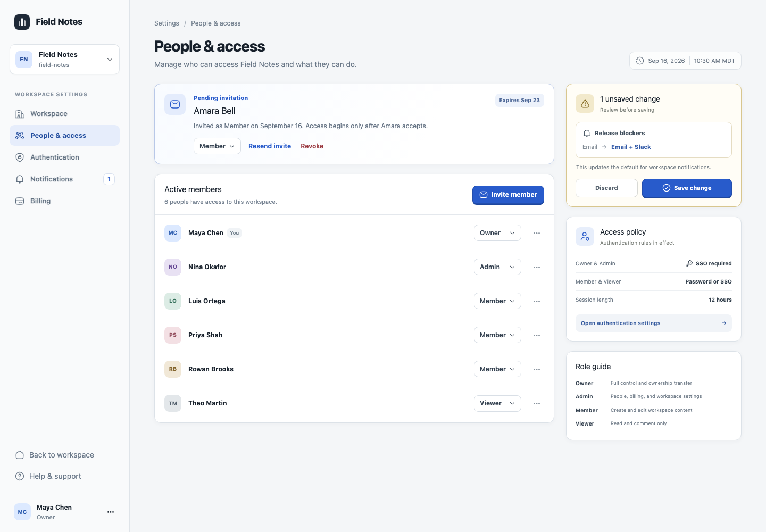Select People & access in sidebar
The image size is (766, 532).
pyautogui.click(x=64, y=136)
